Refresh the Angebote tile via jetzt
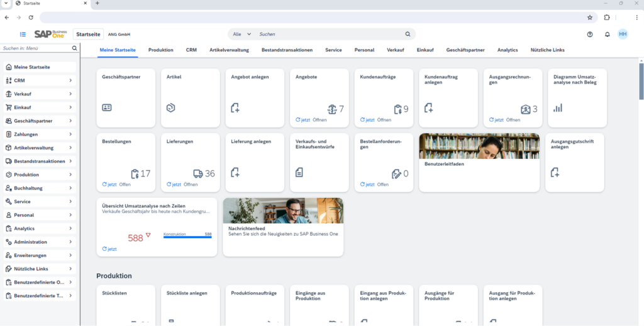The image size is (644, 326). coord(304,120)
